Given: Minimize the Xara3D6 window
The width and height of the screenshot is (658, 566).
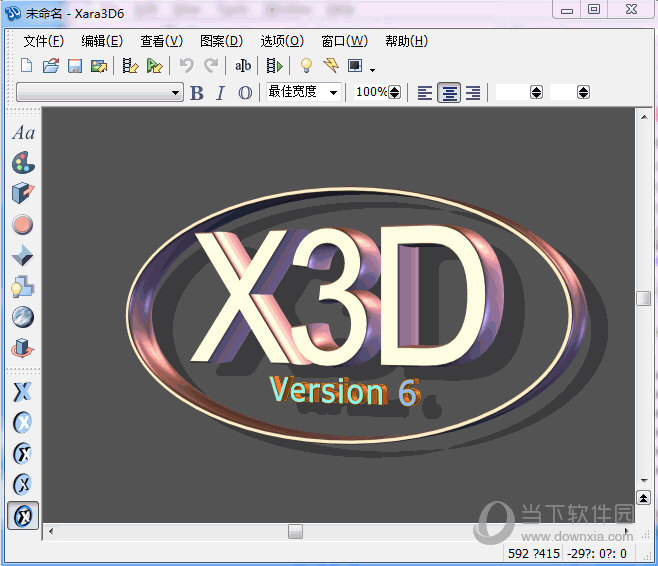Looking at the screenshot, I should tap(567, 10).
